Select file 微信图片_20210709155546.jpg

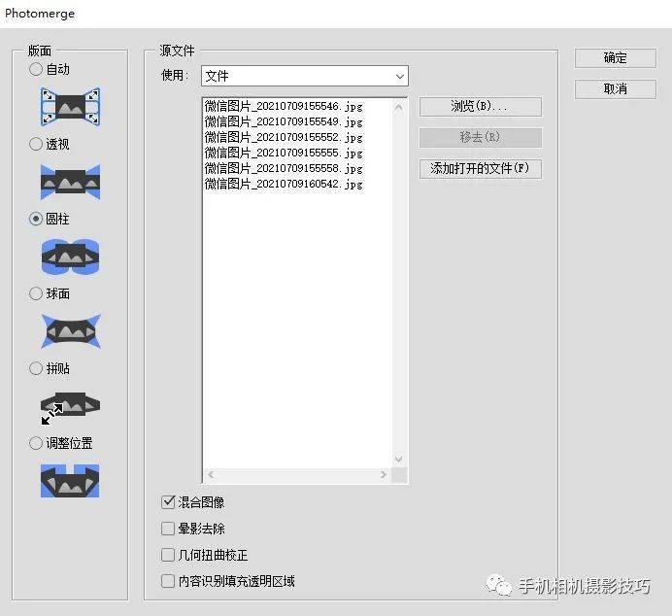click(284, 106)
